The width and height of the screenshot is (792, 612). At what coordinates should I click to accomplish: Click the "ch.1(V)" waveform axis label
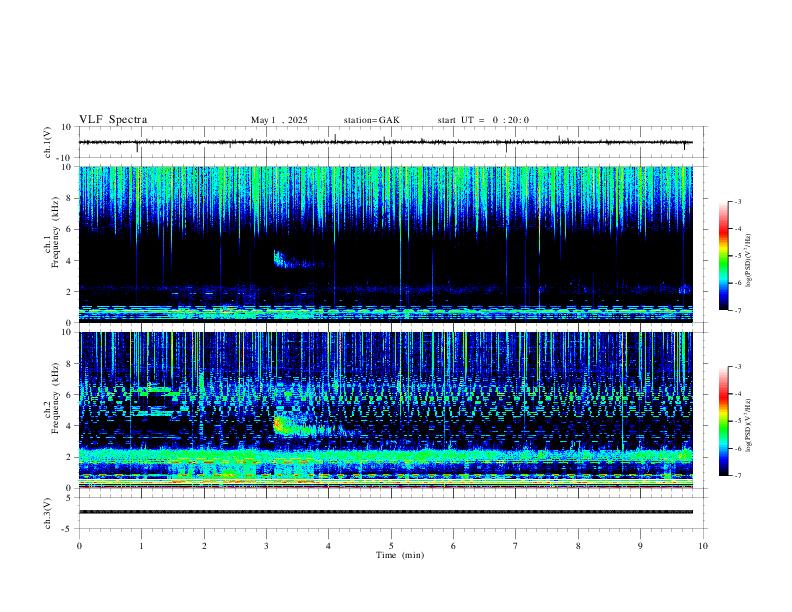click(x=48, y=142)
